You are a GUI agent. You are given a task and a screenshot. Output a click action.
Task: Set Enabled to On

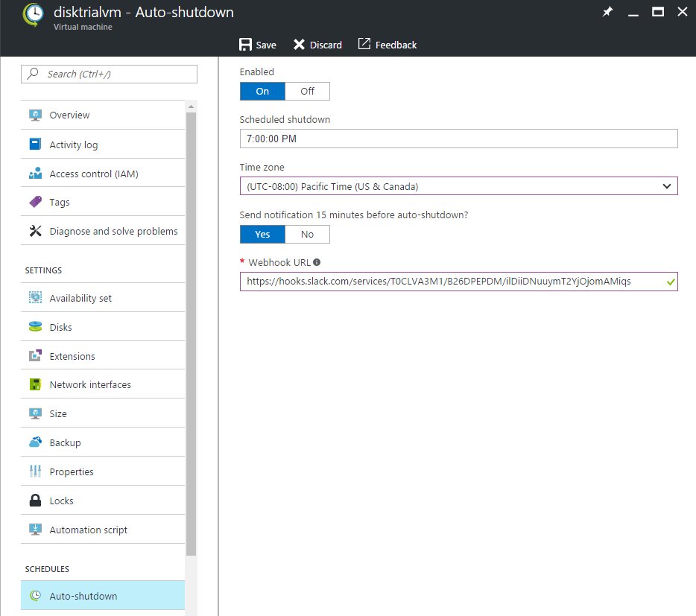point(262,91)
